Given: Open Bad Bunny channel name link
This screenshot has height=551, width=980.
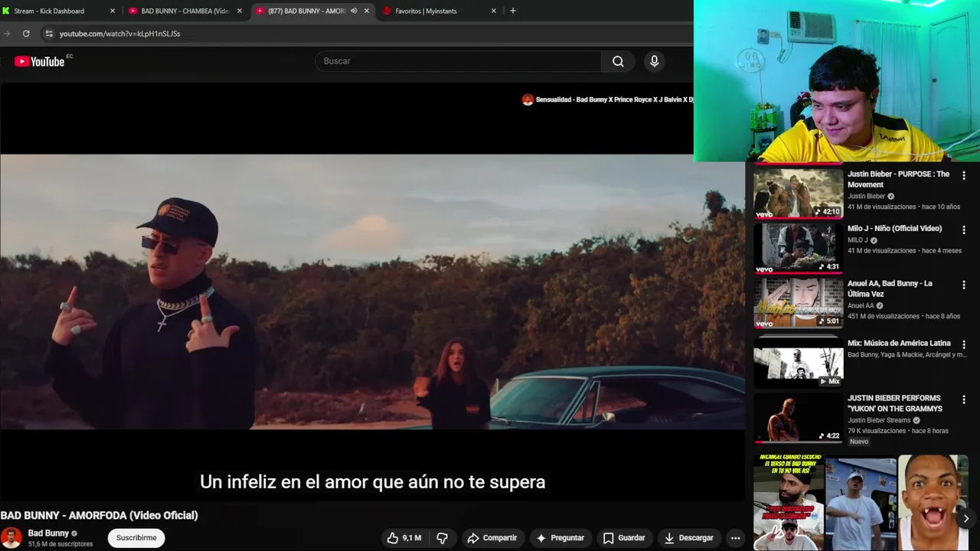Looking at the screenshot, I should (x=48, y=533).
